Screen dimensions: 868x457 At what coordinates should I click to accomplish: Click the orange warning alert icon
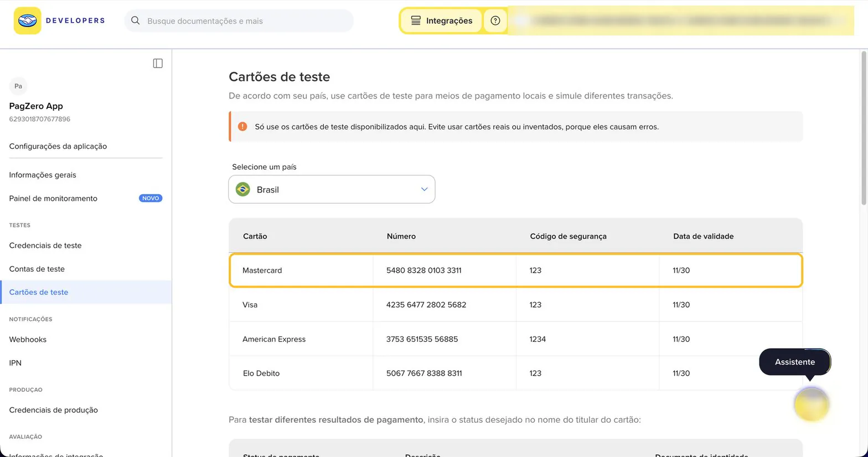(x=242, y=126)
